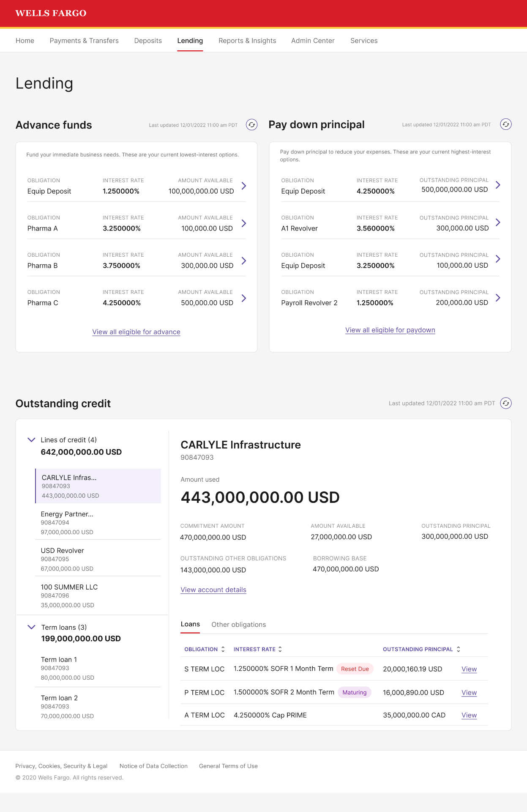
Task: Open Privacy, Cookies, Security & Legal
Action: [x=61, y=766]
